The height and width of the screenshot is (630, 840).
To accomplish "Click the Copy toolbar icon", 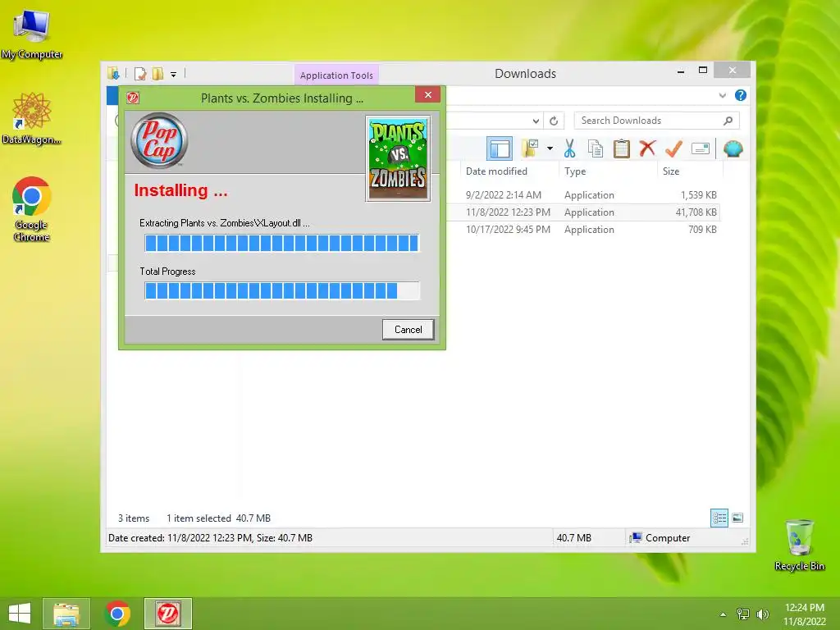I will (x=596, y=148).
